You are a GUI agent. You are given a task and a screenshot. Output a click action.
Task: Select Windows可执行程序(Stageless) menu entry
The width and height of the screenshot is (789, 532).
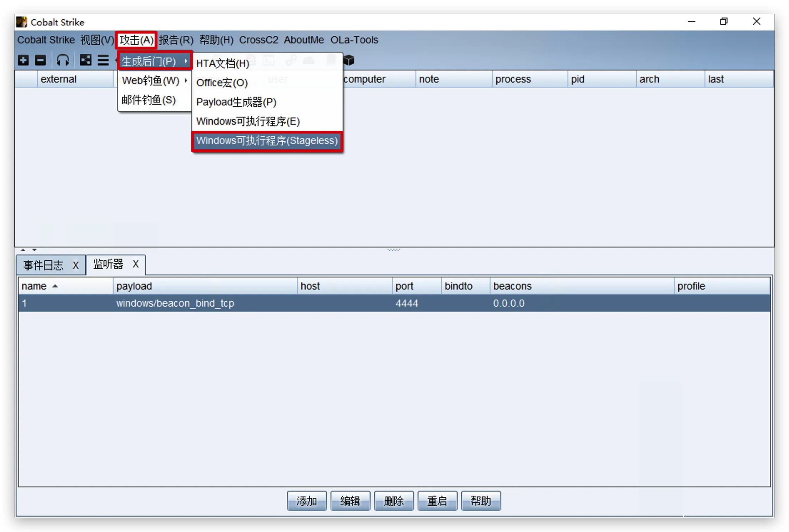coord(267,141)
